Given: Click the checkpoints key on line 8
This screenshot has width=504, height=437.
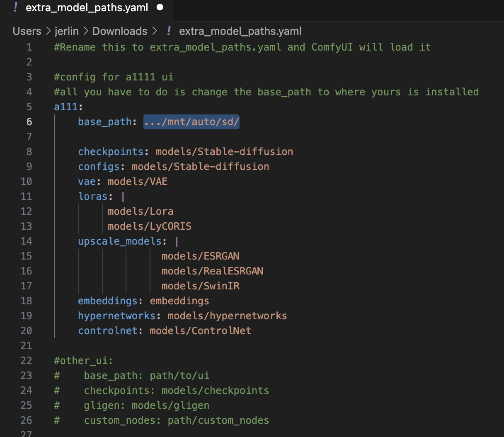Looking at the screenshot, I should [110, 152].
